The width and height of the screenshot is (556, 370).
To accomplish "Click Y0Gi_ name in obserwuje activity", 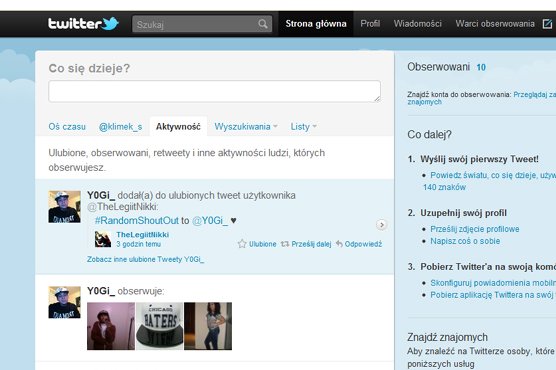I will point(101,291).
